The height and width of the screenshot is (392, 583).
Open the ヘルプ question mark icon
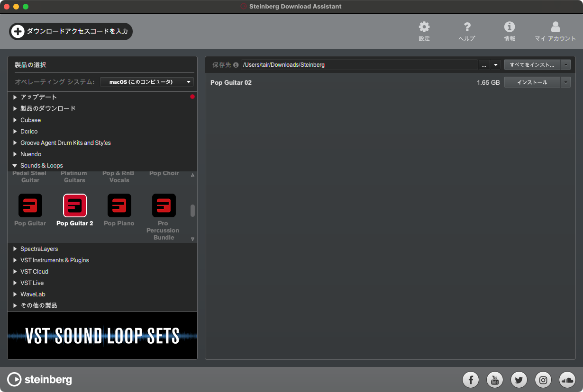[467, 27]
